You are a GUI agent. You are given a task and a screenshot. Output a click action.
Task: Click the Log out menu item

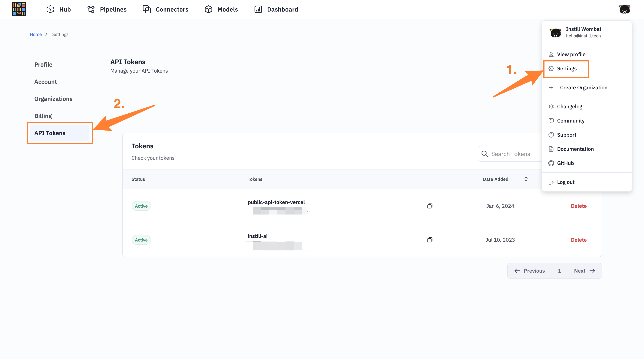(x=566, y=182)
